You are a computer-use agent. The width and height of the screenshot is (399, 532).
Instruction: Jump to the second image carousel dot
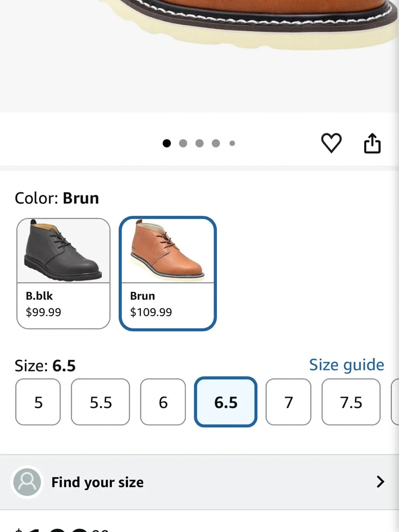point(183,143)
